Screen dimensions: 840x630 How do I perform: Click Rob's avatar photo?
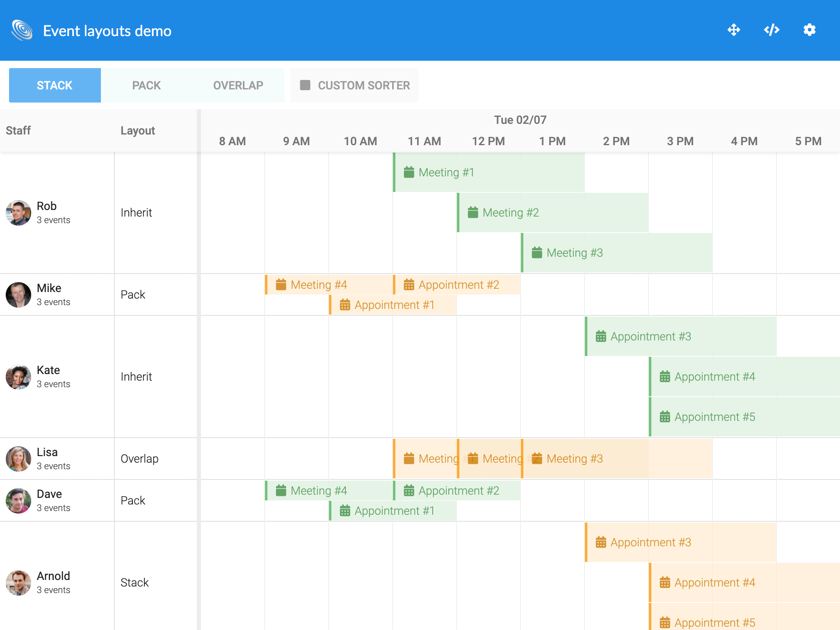click(x=18, y=213)
